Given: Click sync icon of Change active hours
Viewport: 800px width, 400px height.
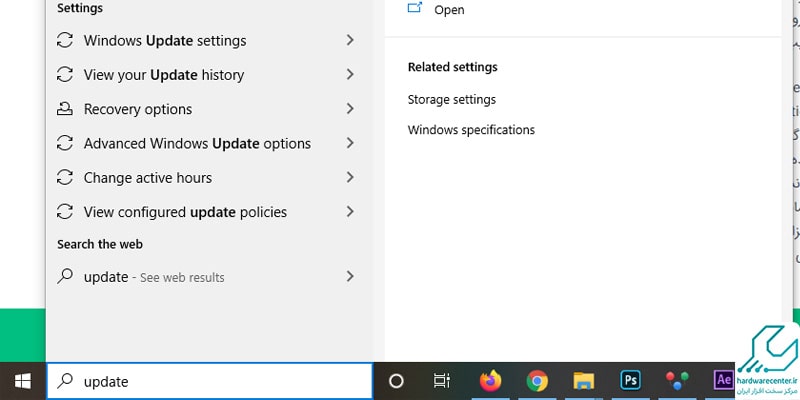Looking at the screenshot, I should click(65, 178).
